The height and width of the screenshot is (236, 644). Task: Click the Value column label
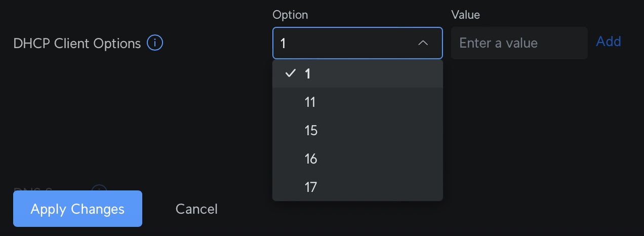click(x=465, y=15)
